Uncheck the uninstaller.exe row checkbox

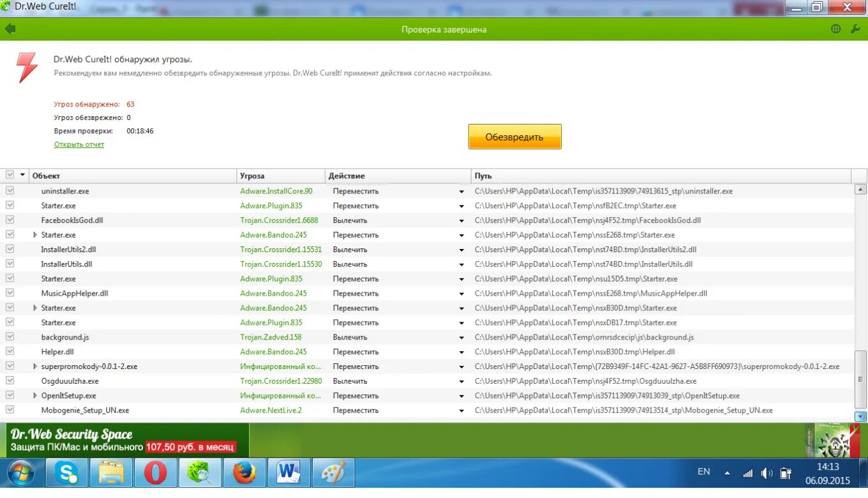(x=10, y=190)
